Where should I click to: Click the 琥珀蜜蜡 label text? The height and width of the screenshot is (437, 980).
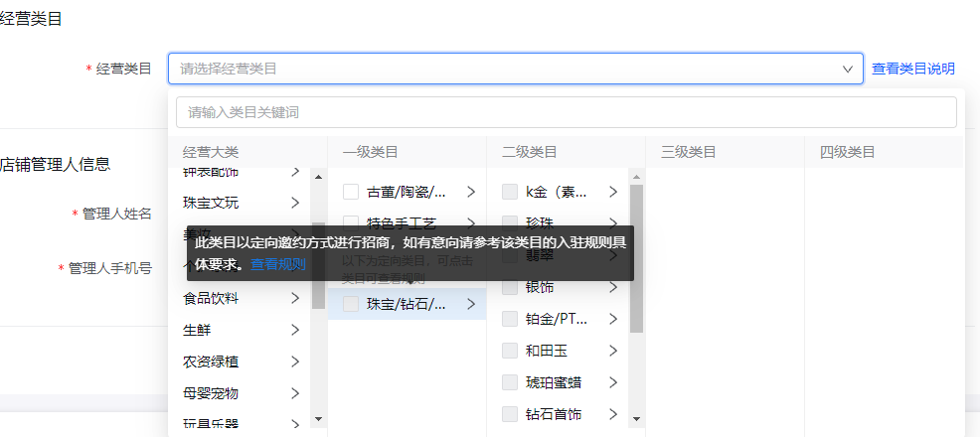[554, 382]
